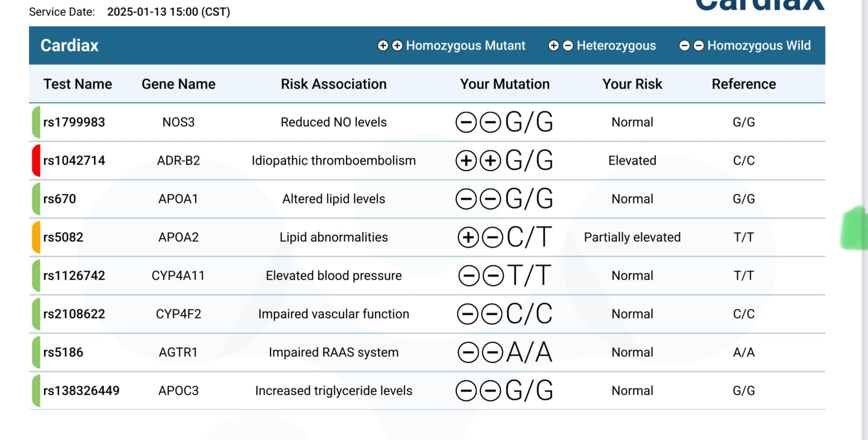Select the rs2108622 test name
Screen dimensions: 868x440
point(74,314)
